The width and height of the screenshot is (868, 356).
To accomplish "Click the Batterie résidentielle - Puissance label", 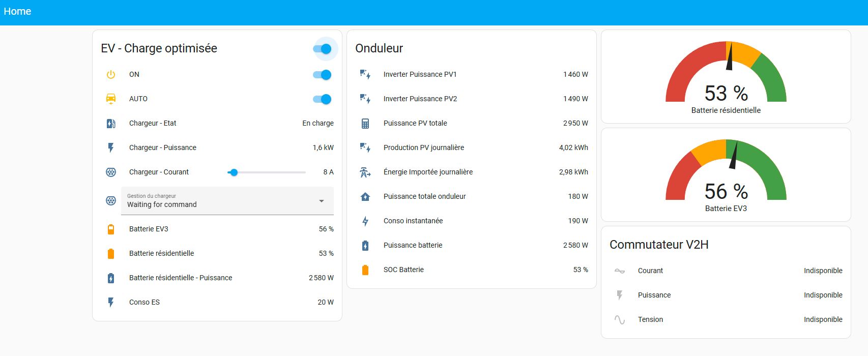I will tap(181, 278).
